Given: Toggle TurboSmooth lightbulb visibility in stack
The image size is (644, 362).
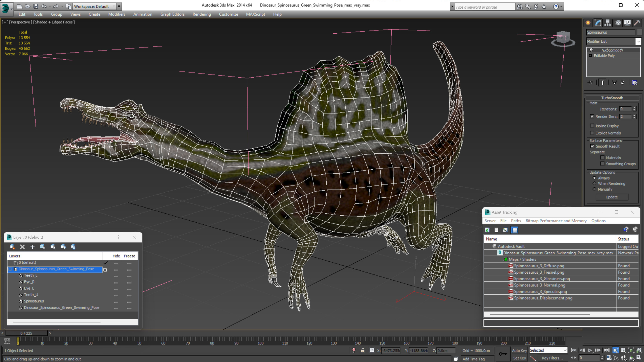Looking at the screenshot, I should (591, 50).
